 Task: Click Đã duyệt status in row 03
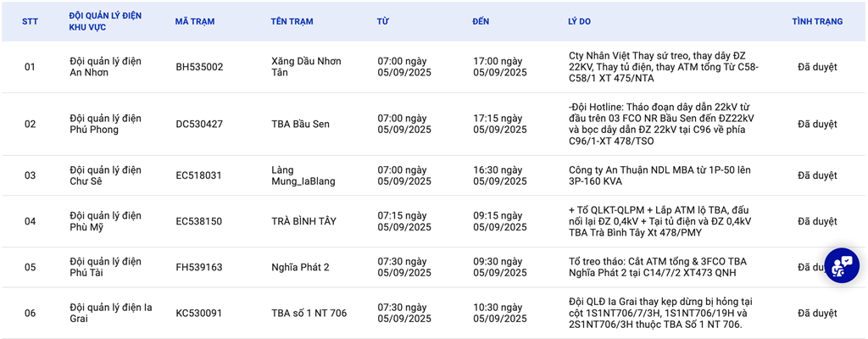[817, 175]
